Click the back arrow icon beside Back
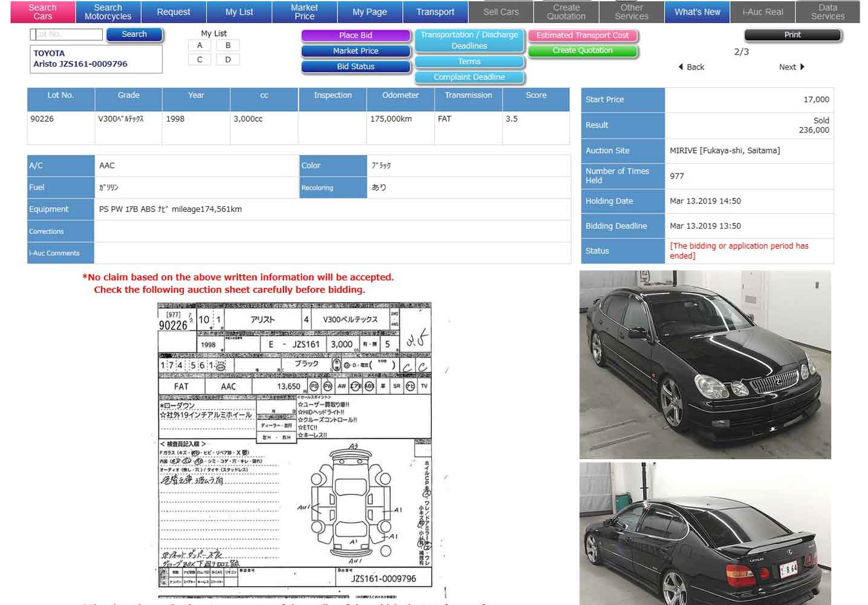The width and height of the screenshot is (868, 605). (x=681, y=67)
